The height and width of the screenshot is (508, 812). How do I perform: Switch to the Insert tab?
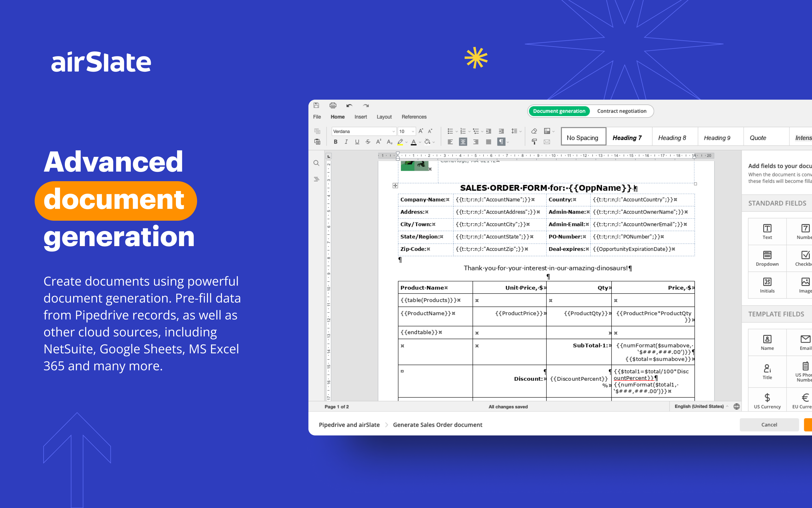360,117
